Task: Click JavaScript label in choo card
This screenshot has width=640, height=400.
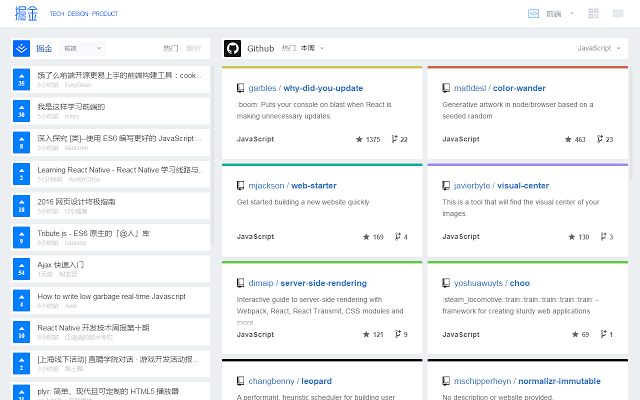Action: coord(461,334)
